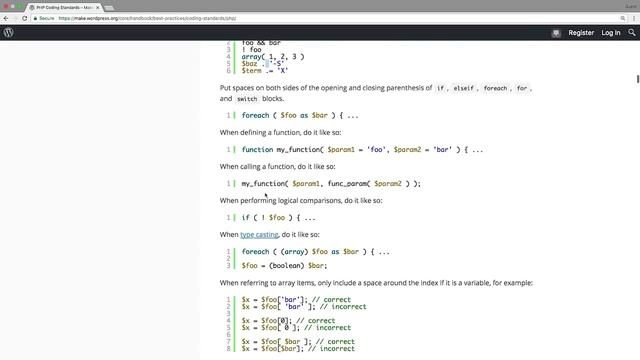
Task: Click the 'Put spaces on both sides' sentence
Action: coord(376,93)
